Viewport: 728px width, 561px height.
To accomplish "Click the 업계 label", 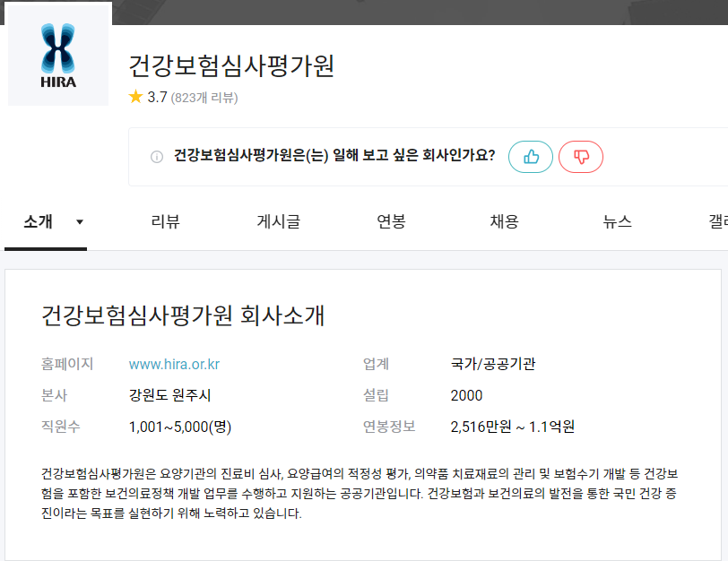I will coord(376,364).
